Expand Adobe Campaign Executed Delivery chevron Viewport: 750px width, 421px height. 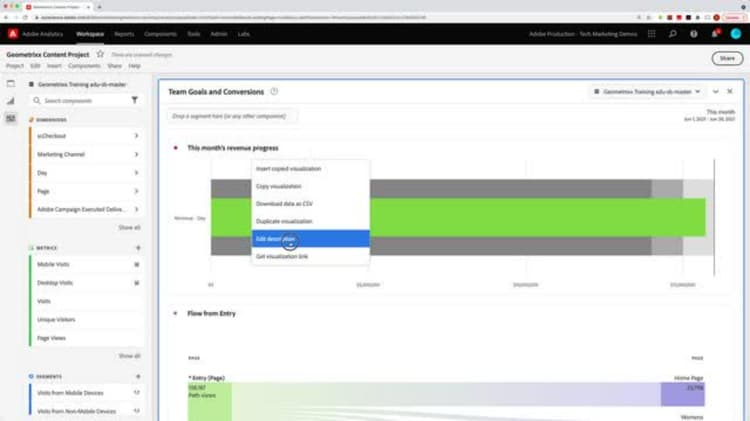pyautogui.click(x=136, y=209)
